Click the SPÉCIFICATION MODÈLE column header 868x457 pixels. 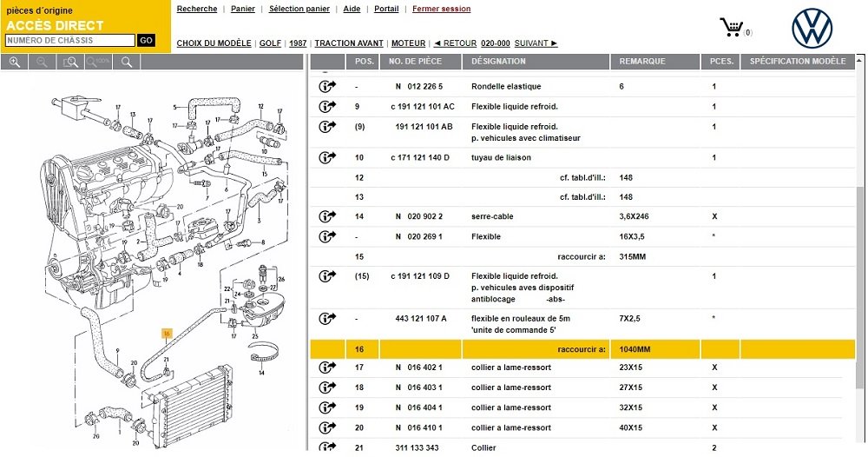pyautogui.click(x=798, y=62)
